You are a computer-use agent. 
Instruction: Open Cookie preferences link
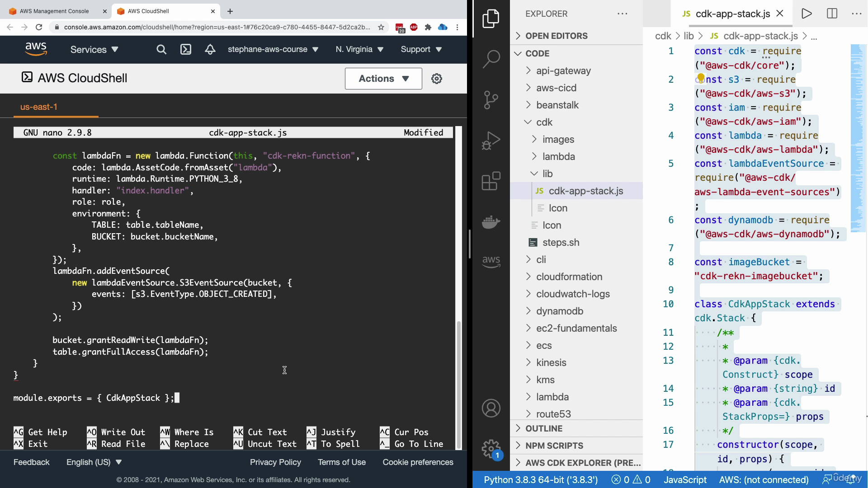click(x=418, y=462)
